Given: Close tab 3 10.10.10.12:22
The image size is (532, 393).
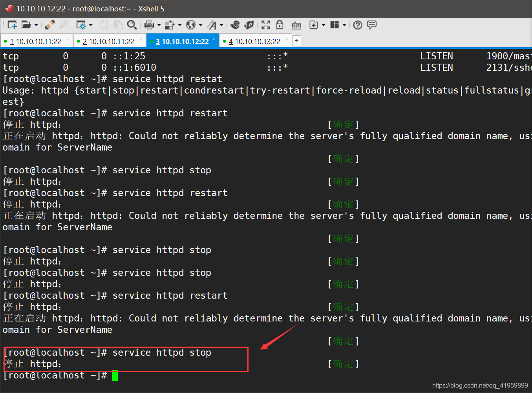Looking at the screenshot, I should pyautogui.click(x=214, y=39).
